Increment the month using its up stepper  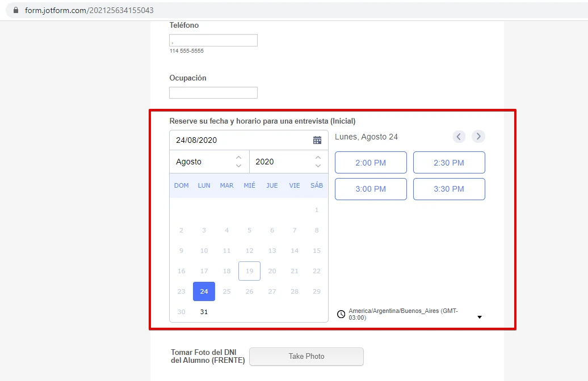pos(239,158)
